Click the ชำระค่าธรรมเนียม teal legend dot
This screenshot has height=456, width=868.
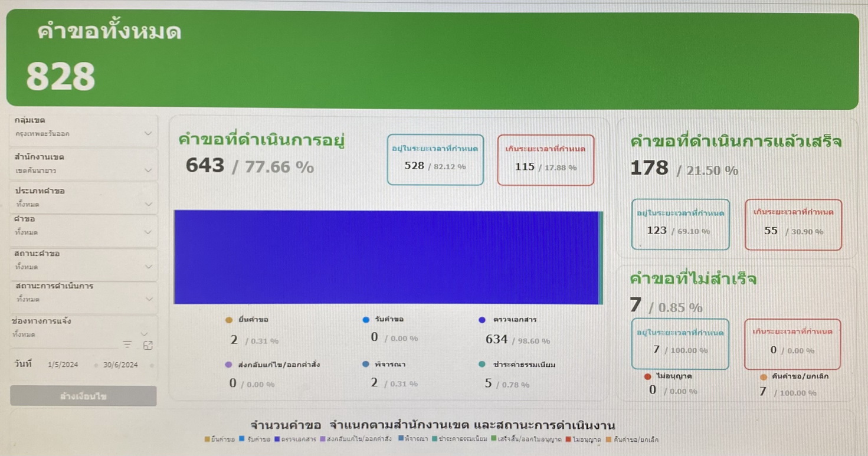(x=482, y=365)
